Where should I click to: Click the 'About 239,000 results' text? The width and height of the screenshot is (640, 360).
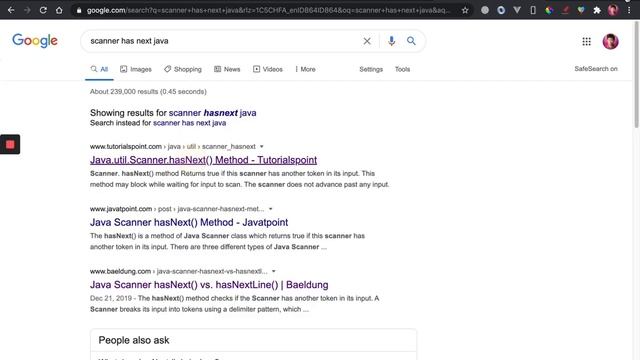(x=148, y=92)
